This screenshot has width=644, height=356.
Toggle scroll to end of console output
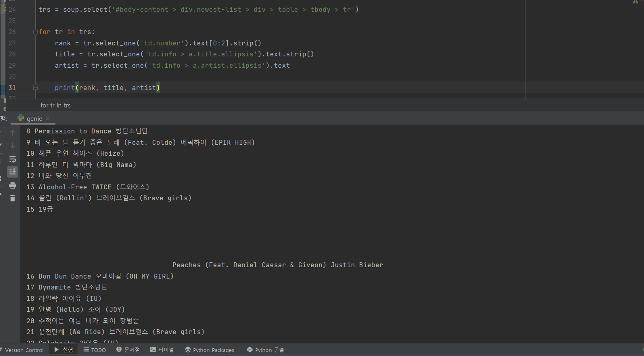click(13, 172)
